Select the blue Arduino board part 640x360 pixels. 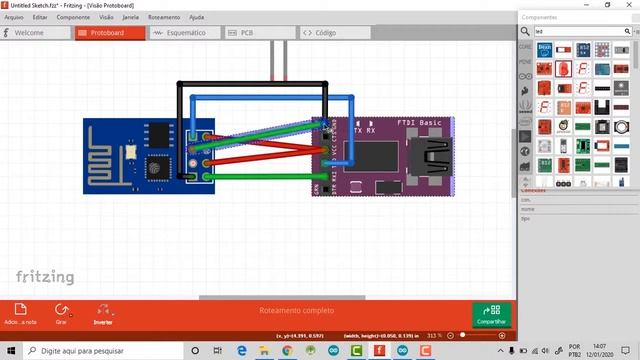coord(602,69)
